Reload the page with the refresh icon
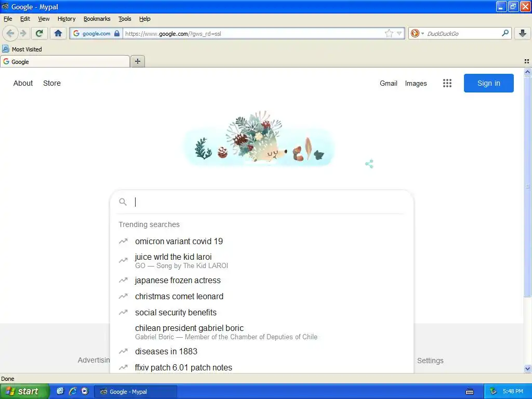This screenshot has height=399, width=532. [x=39, y=33]
